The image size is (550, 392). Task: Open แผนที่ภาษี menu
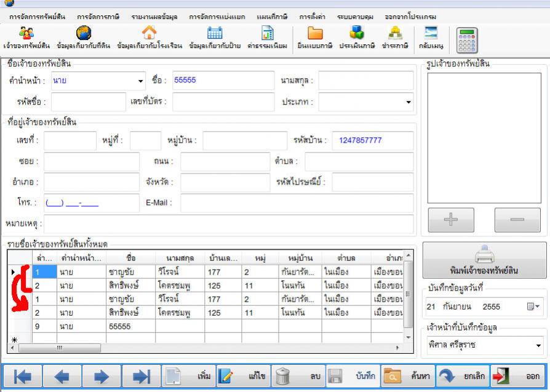click(272, 17)
